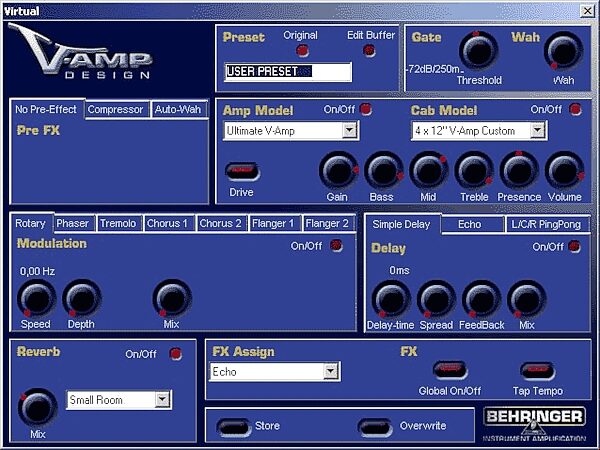Click the Gain knob
This screenshot has width=600, height=450.
coord(339,171)
